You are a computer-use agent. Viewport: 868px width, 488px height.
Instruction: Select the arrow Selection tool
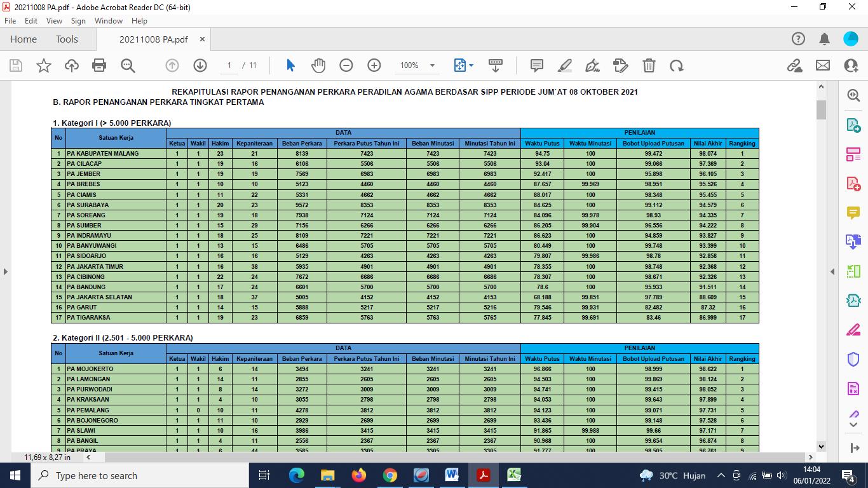[290, 65]
